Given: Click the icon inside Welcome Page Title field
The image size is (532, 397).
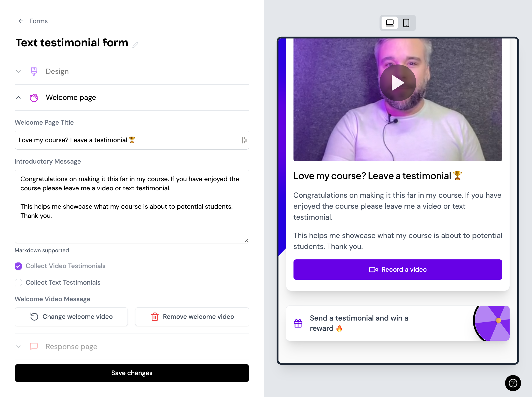Looking at the screenshot, I should [244, 140].
